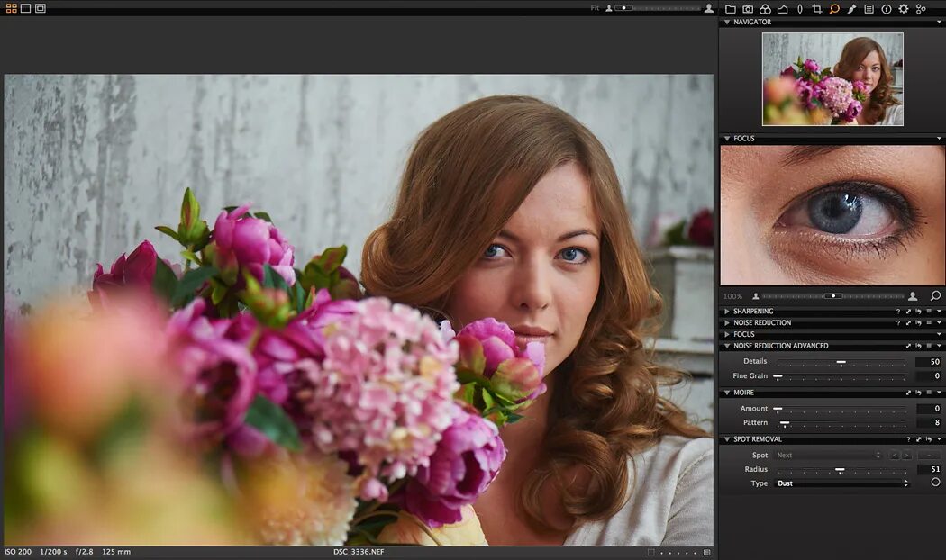Image resolution: width=946 pixels, height=560 pixels.
Task: Open the Local Adjustments brush tab
Action: coord(851,9)
